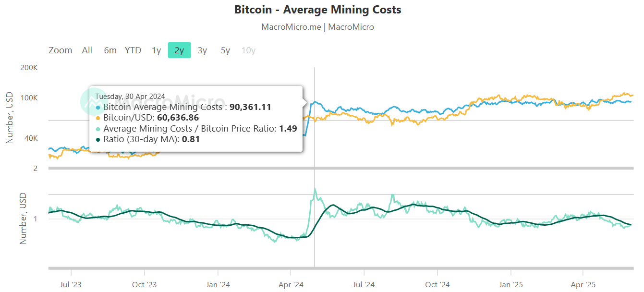Pick the 5y zoom range
This screenshot has height=292, width=644.
click(x=225, y=50)
